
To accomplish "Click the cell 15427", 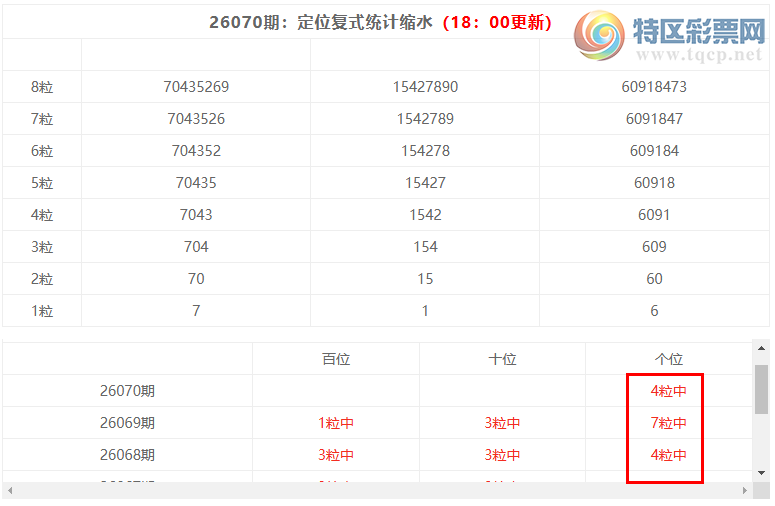I will coord(425,183).
